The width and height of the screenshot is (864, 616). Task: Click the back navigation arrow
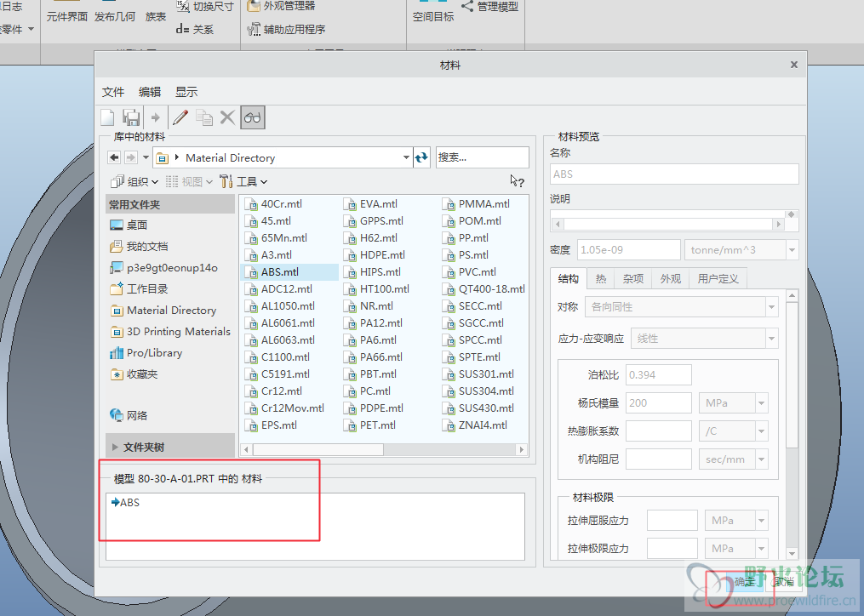tap(114, 157)
